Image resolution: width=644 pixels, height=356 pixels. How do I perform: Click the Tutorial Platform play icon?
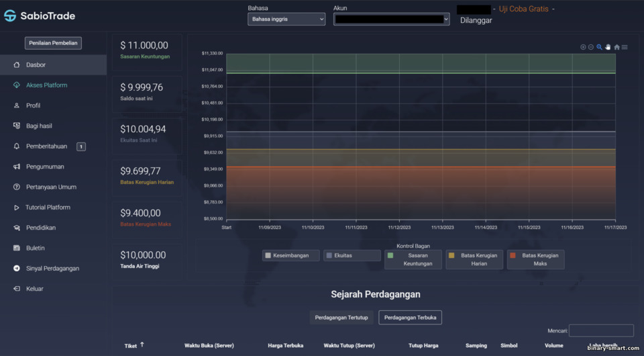[16, 208]
